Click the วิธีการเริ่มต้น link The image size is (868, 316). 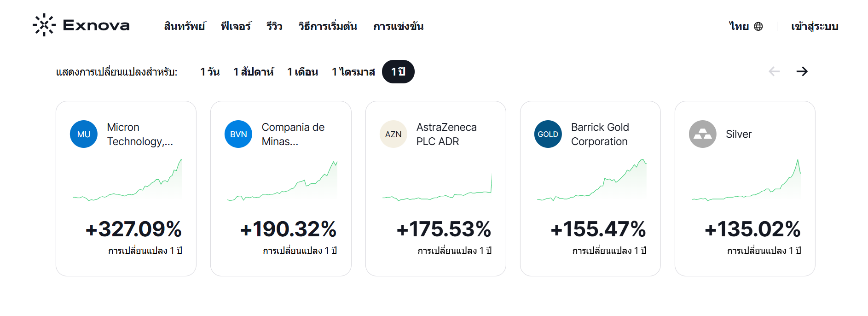pyautogui.click(x=327, y=26)
